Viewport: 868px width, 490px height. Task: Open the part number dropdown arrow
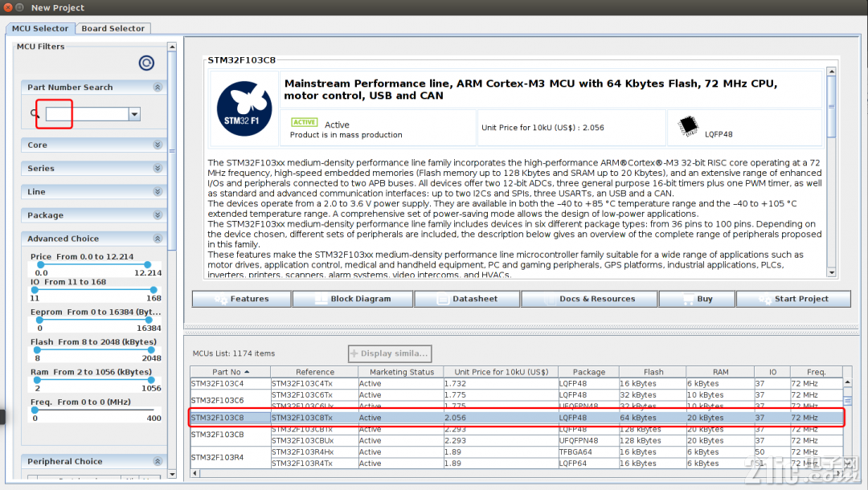click(134, 114)
